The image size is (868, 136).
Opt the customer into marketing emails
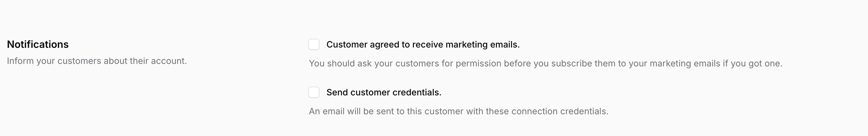click(314, 44)
